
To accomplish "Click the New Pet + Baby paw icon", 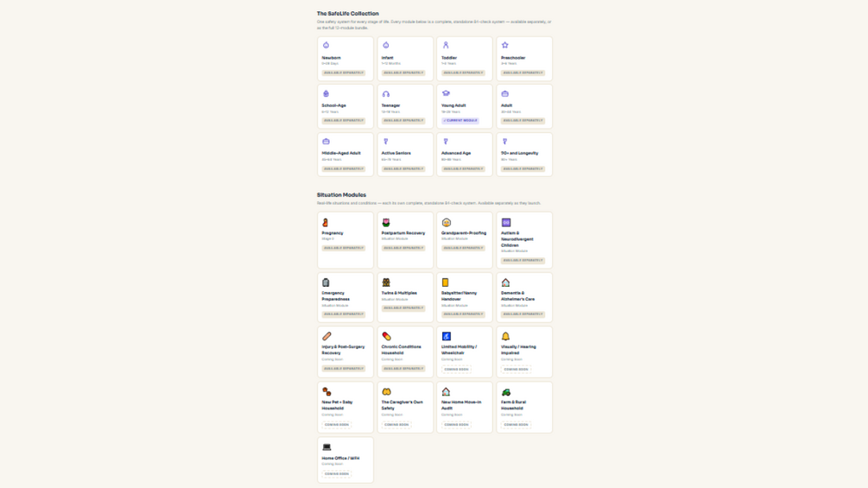I will [x=326, y=391].
